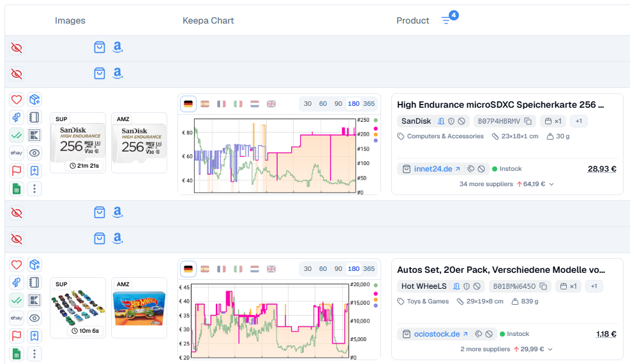The width and height of the screenshot is (630, 364).
Task: Toggle the eye icon in the SanDisk row
Action: point(34,153)
